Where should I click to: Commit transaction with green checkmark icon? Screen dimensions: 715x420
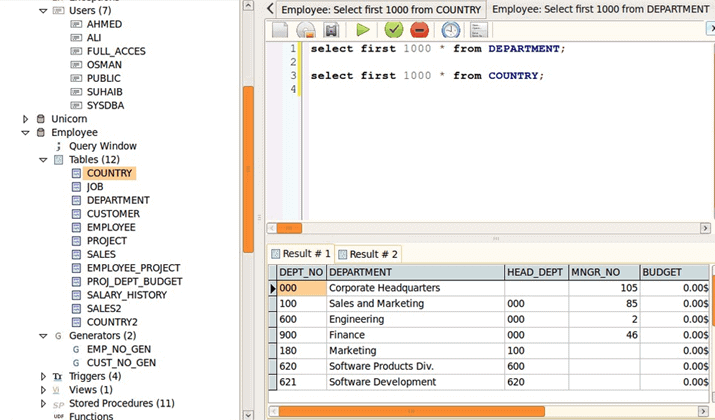[x=394, y=30]
